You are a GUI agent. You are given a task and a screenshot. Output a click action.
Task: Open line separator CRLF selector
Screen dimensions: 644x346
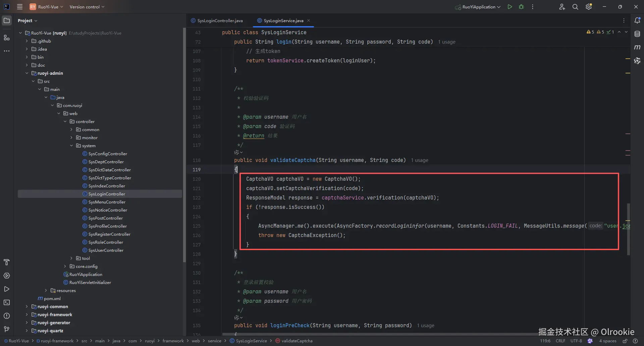coord(560,341)
